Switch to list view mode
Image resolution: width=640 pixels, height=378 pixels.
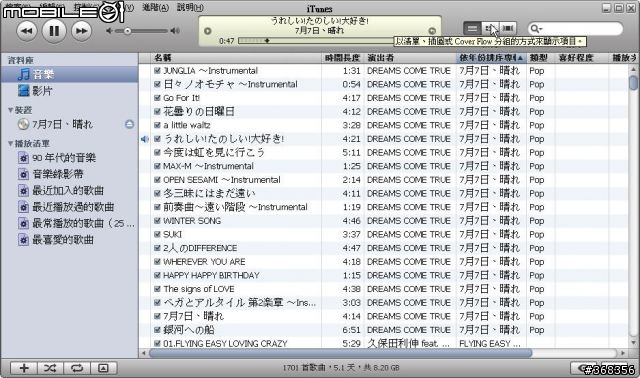coord(472,28)
